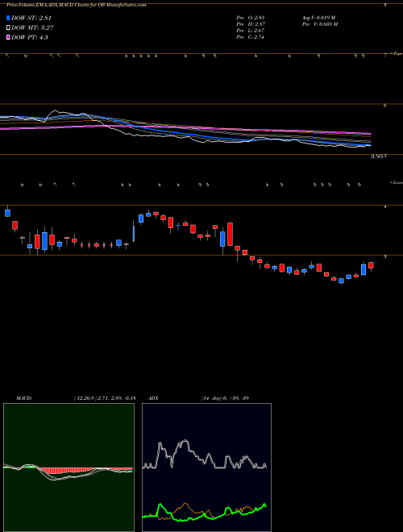Image resolution: width=403 pixels, height=532 pixels.
Task: Click the chart title mentioning MunafaSutra.com
Action: [77, 5]
